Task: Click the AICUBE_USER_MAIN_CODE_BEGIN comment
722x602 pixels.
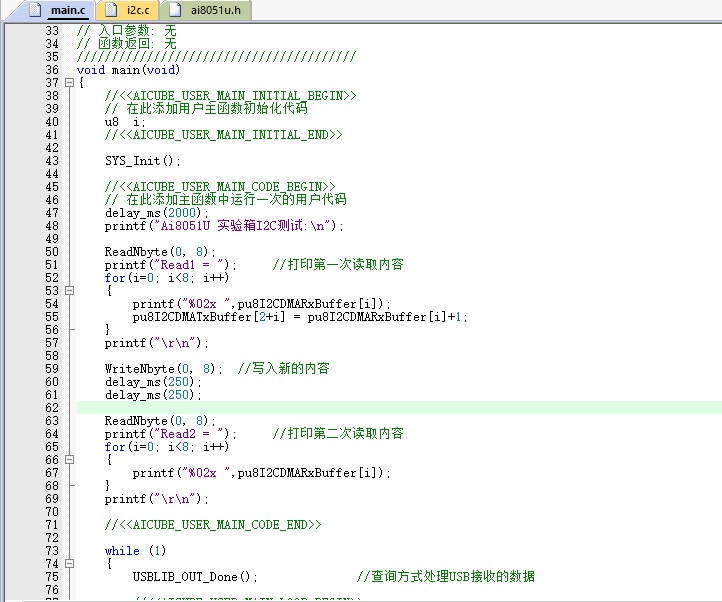Action: [220, 187]
